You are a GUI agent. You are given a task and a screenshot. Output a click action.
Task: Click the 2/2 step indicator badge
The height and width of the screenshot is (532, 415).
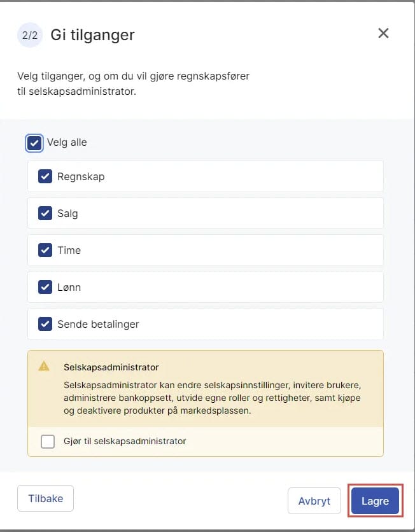29,35
